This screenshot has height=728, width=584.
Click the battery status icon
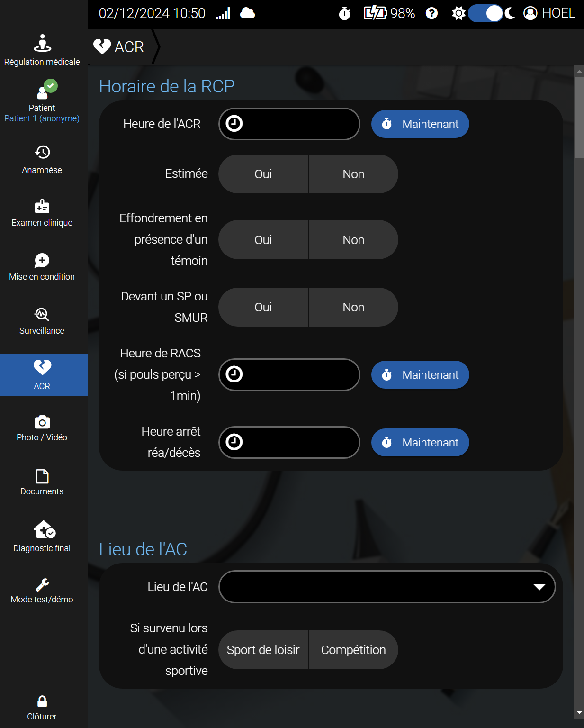(375, 13)
